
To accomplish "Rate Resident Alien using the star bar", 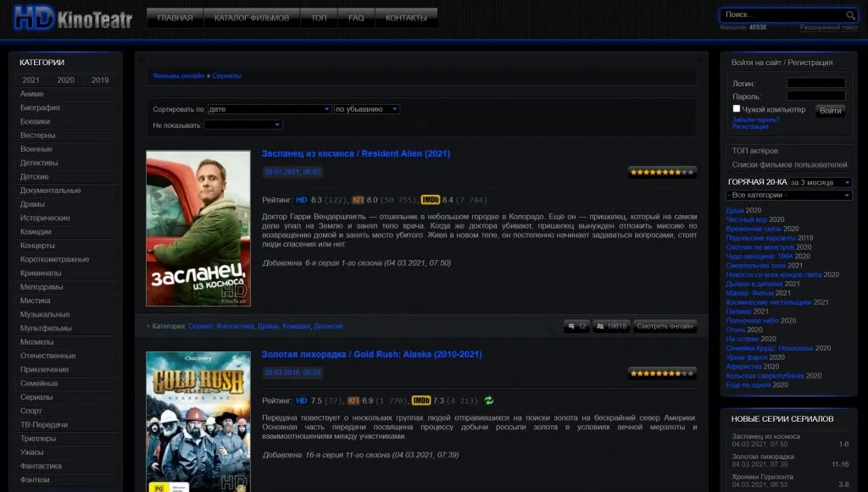I will coord(662,172).
